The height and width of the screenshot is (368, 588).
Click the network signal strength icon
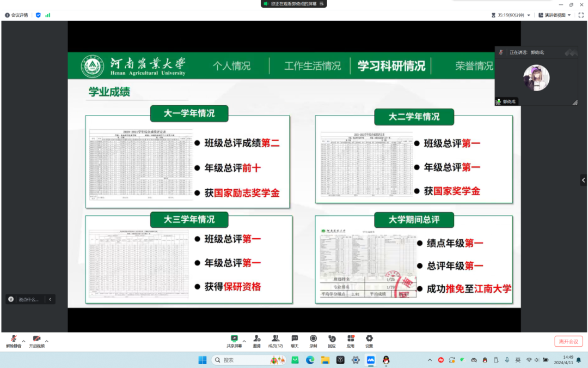[x=48, y=15]
